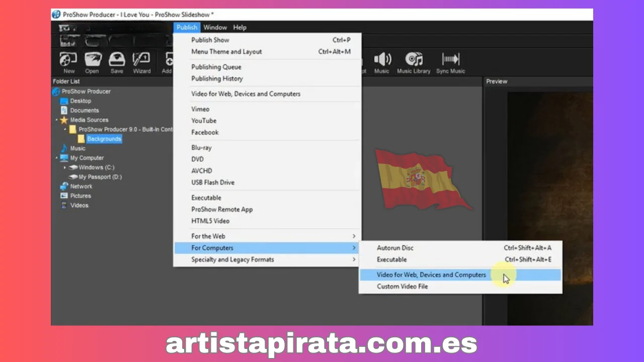Click the Music speaker toolbar icon
Screen dimensions: 644x362
coord(382,60)
